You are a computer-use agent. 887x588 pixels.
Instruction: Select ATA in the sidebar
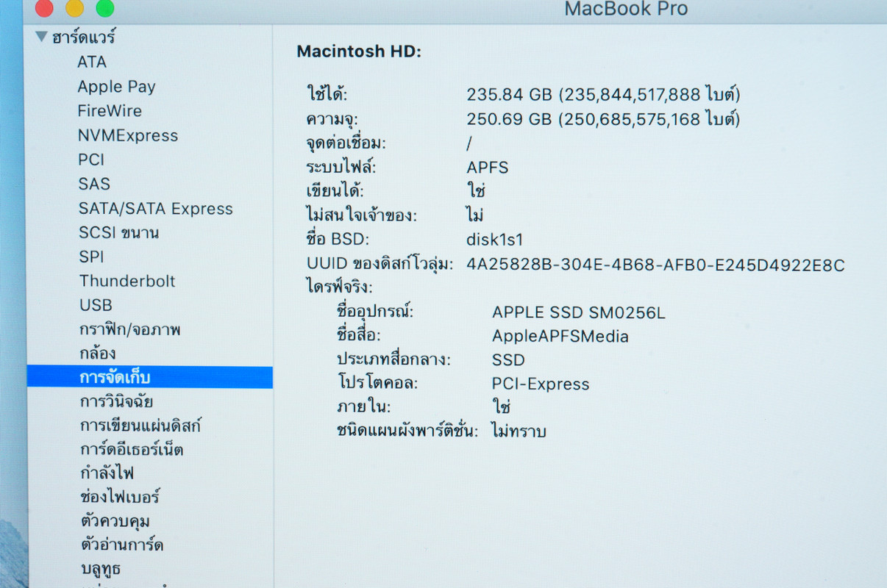92,62
